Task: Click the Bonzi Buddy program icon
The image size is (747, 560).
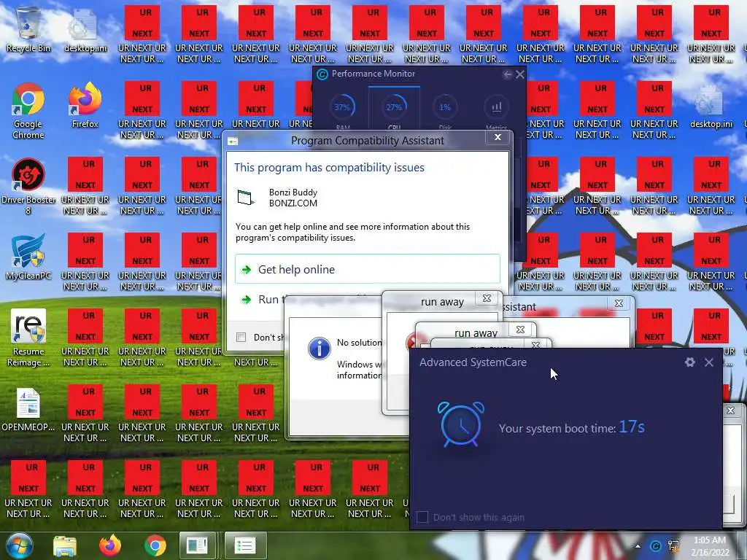Action: 246,197
